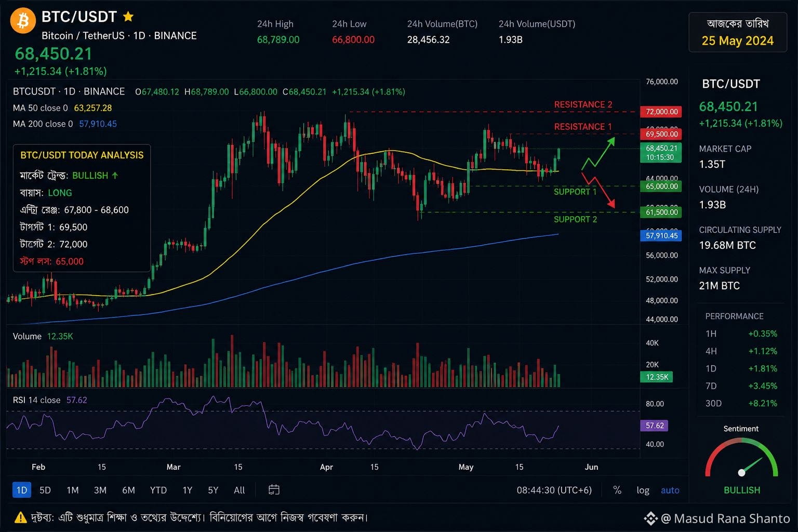The image size is (798, 532).
Task: Click the entry range 67,800 - 68,600
Action: coord(97,210)
